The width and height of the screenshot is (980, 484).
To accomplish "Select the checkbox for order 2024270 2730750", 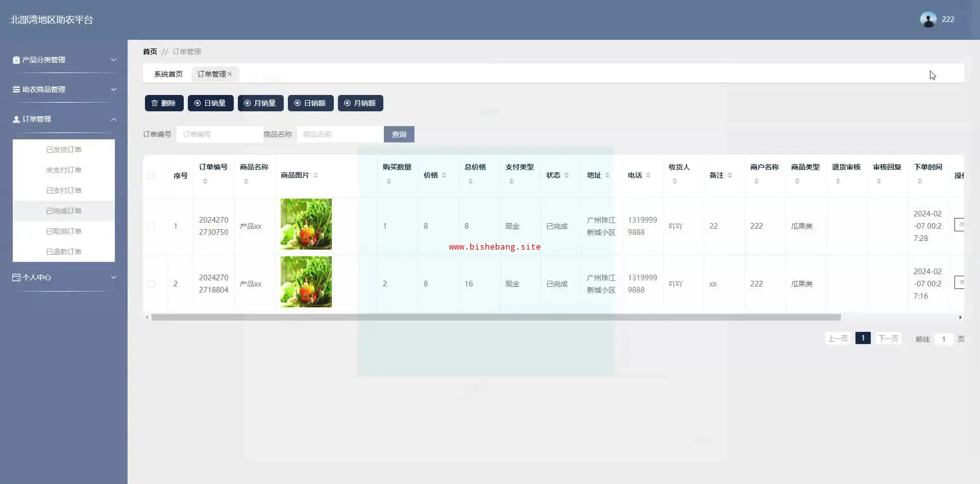I will click(x=152, y=226).
